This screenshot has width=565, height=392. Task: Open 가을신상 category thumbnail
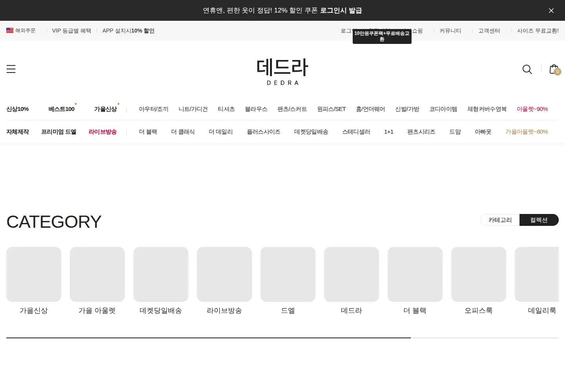[x=34, y=274]
